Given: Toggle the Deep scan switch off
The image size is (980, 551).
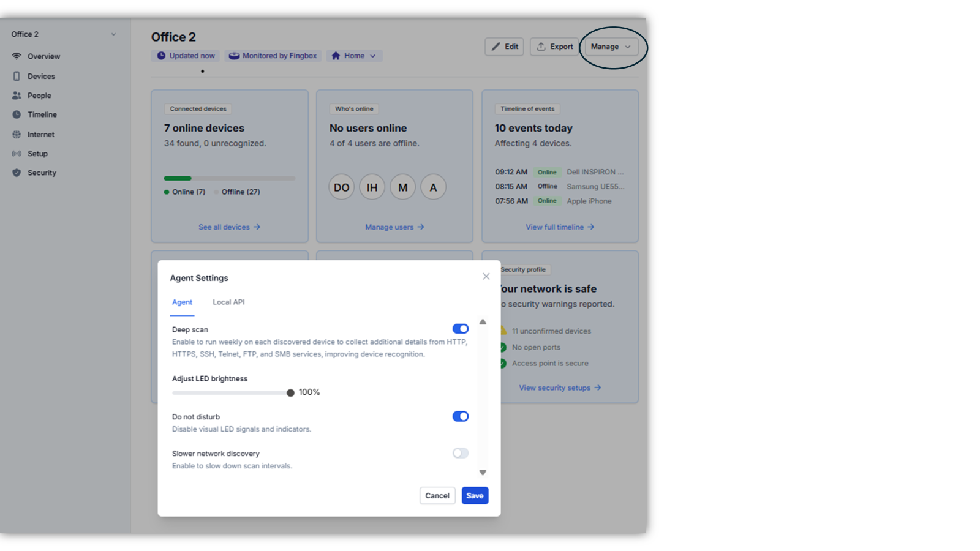Looking at the screenshot, I should coord(460,329).
